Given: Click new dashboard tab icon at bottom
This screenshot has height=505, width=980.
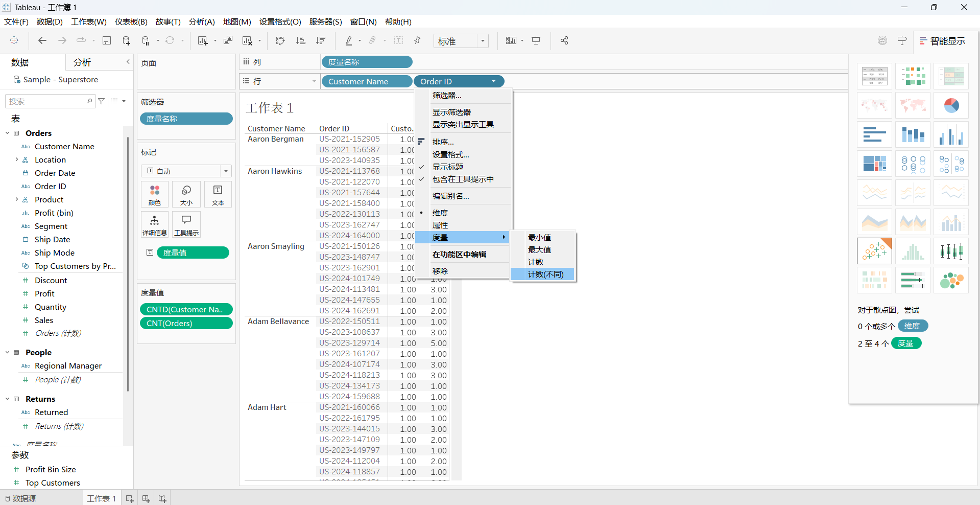Looking at the screenshot, I should (x=146, y=498).
